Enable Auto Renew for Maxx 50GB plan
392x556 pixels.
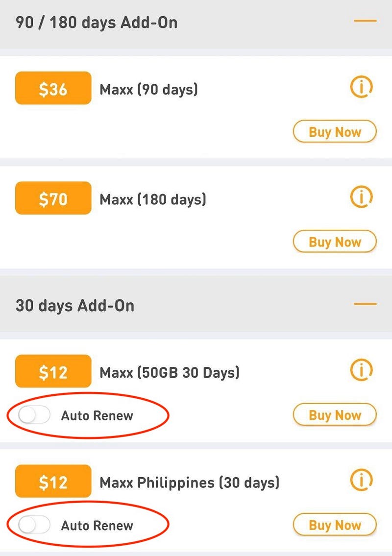[34, 416]
